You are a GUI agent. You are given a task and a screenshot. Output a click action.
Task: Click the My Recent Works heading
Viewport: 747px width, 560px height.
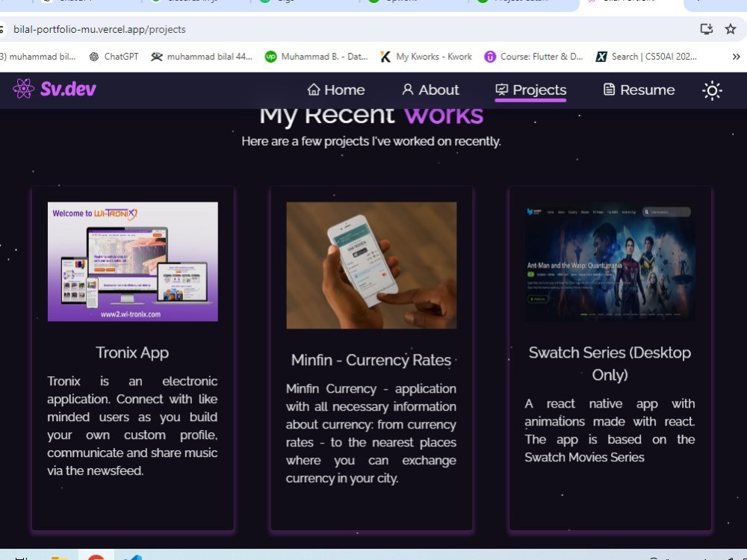pos(371,116)
